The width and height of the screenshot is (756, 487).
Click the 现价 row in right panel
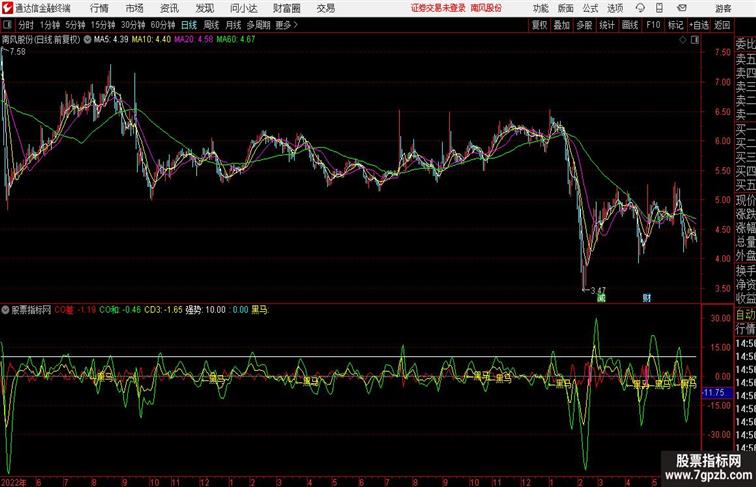tap(745, 200)
